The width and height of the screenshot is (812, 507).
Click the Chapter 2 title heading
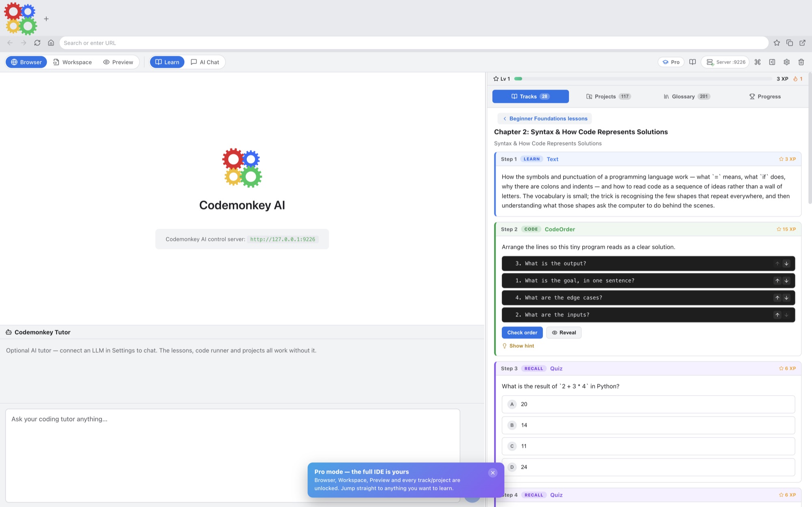[581, 132]
